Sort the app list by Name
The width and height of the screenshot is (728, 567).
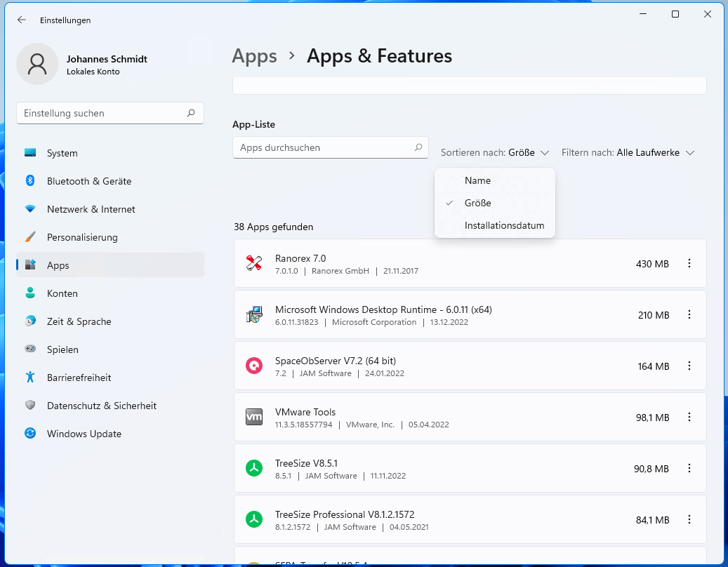click(495, 180)
